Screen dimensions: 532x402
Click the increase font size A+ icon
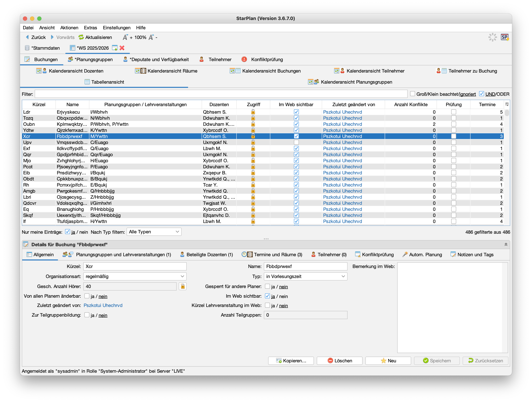point(125,37)
